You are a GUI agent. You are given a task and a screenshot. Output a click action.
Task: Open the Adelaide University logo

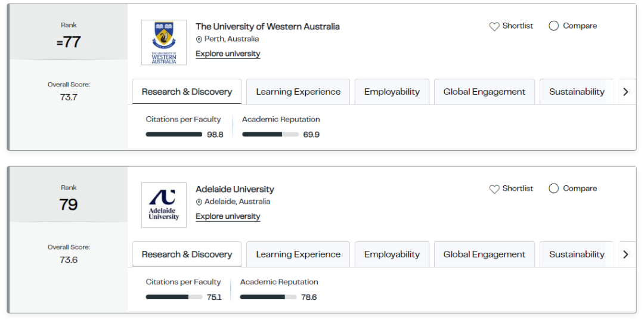tap(164, 205)
